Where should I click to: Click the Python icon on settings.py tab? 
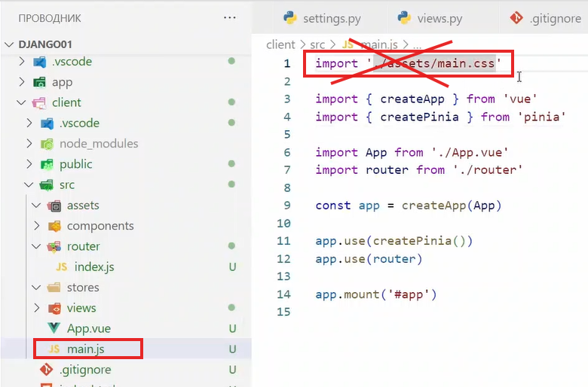289,18
